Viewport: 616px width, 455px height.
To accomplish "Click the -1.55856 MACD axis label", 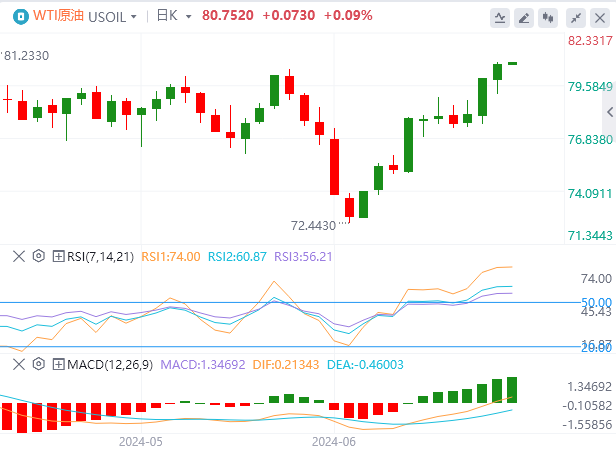I will [x=587, y=424].
